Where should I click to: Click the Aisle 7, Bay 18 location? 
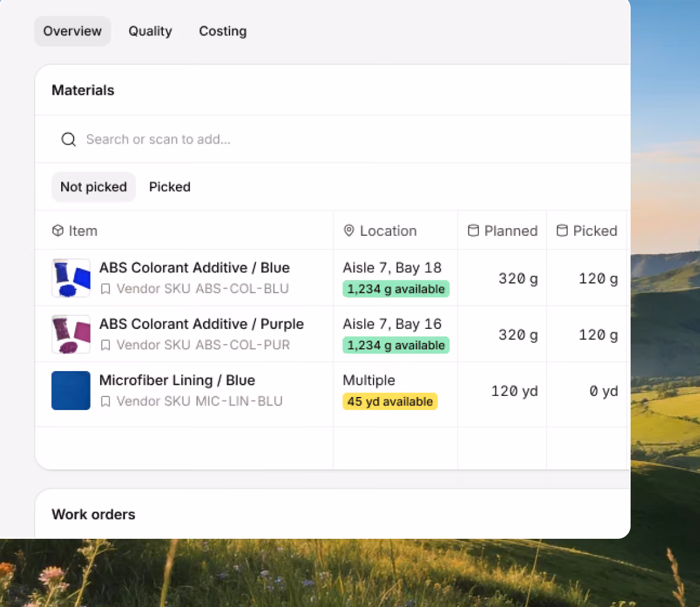click(x=392, y=268)
